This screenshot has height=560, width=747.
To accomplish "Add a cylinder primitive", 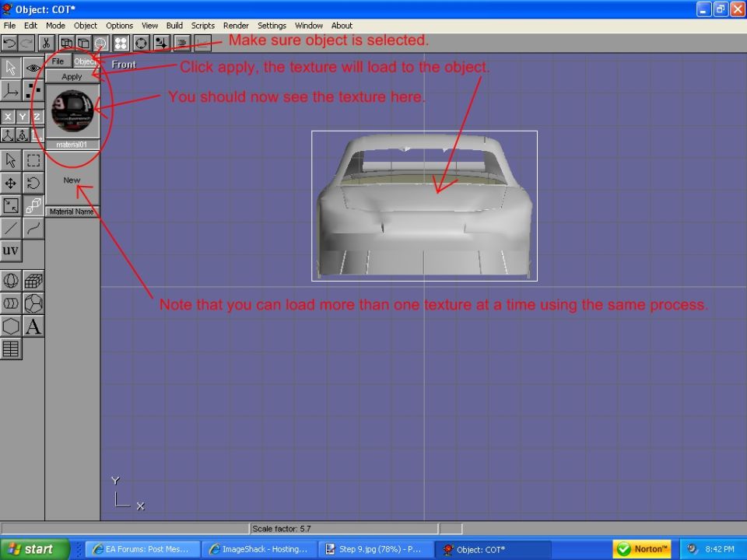I will coord(10,304).
